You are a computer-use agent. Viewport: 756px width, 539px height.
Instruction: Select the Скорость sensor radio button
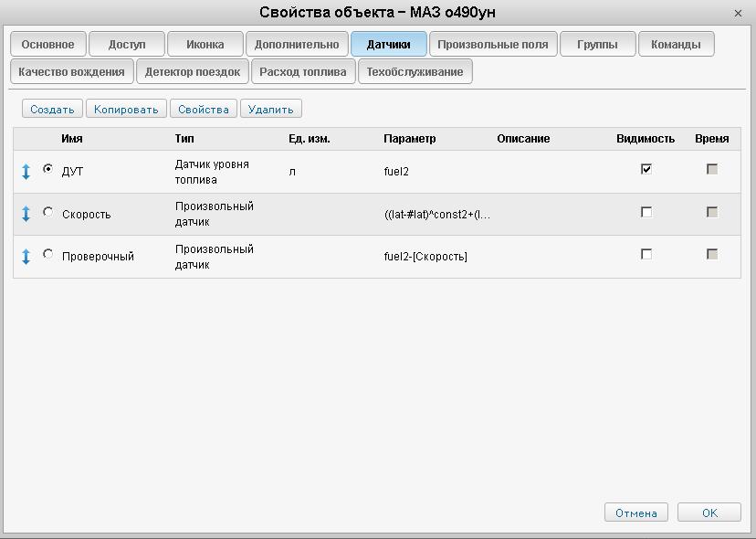pos(48,212)
